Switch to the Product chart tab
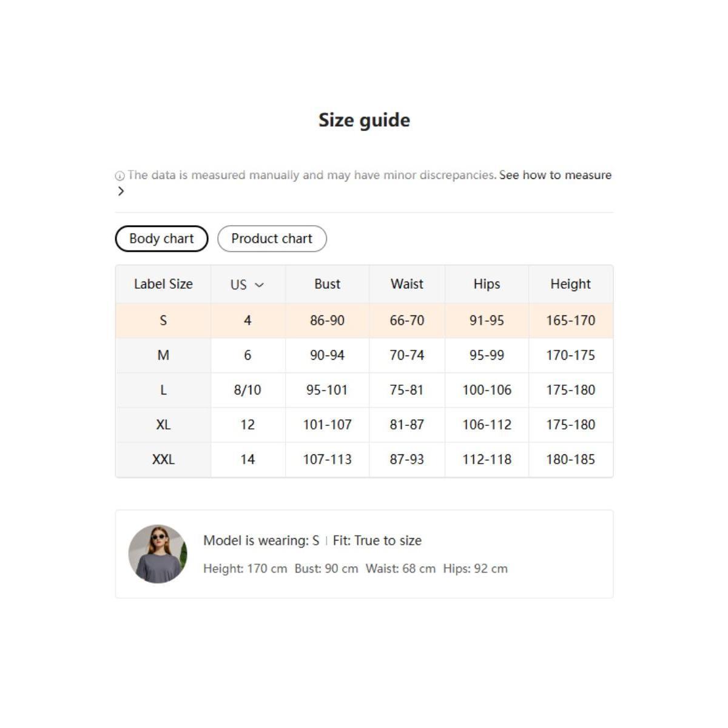 point(272,238)
